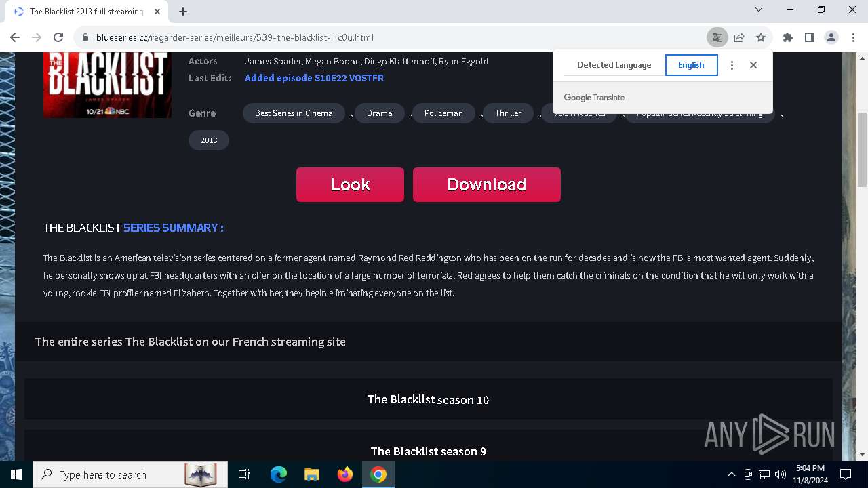This screenshot has width=868, height=488.
Task: Open a new browser tab
Action: click(x=183, y=12)
